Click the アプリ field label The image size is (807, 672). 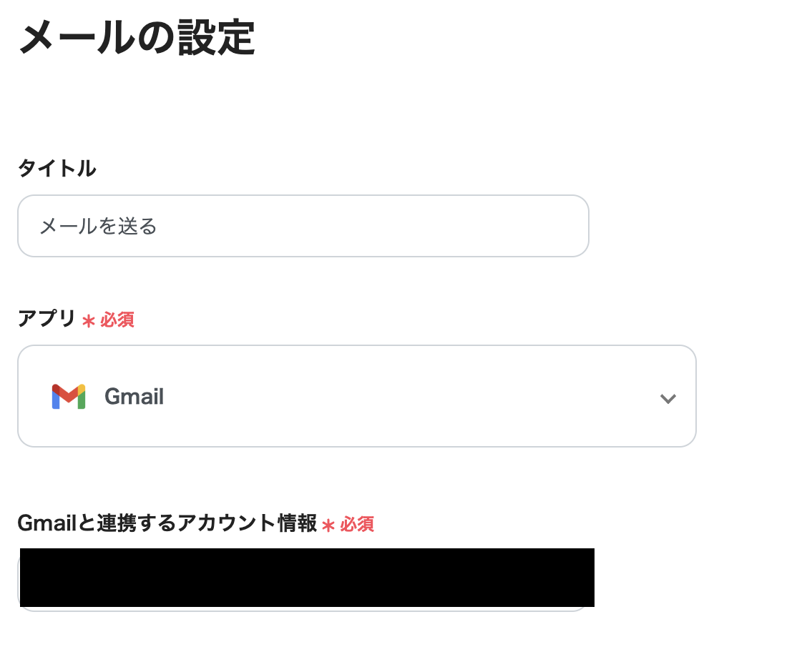click(47, 320)
